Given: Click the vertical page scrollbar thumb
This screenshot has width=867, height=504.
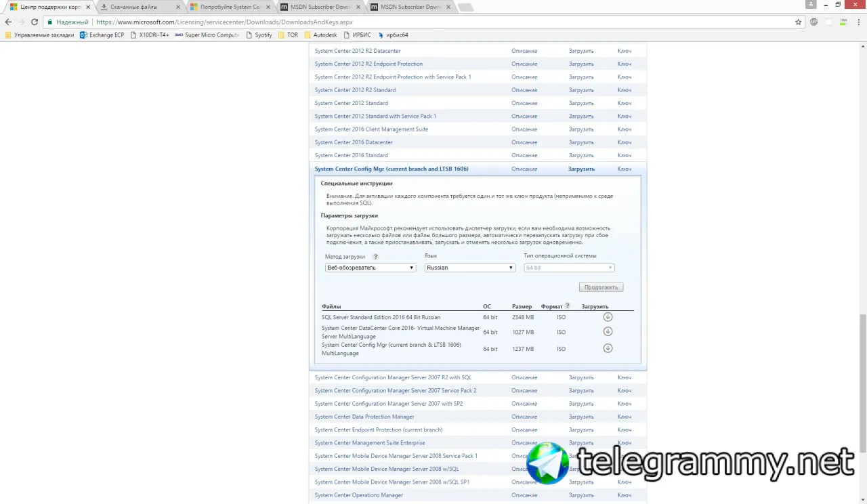Looking at the screenshot, I should (x=862, y=384).
